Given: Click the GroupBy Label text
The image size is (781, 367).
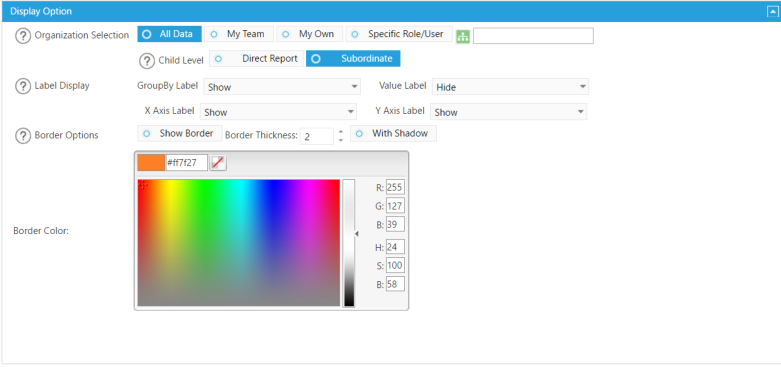Looking at the screenshot, I should coord(167,85).
